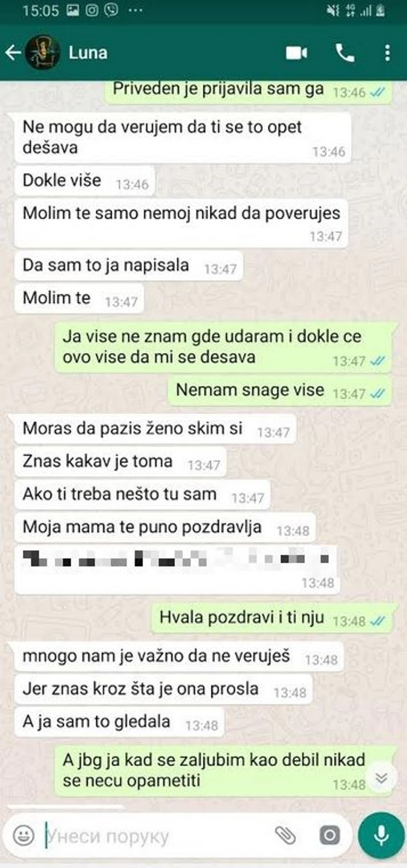Screen dimensions: 407x868
Task: Jump to latest messages with down chevrons
Action: [x=381, y=778]
